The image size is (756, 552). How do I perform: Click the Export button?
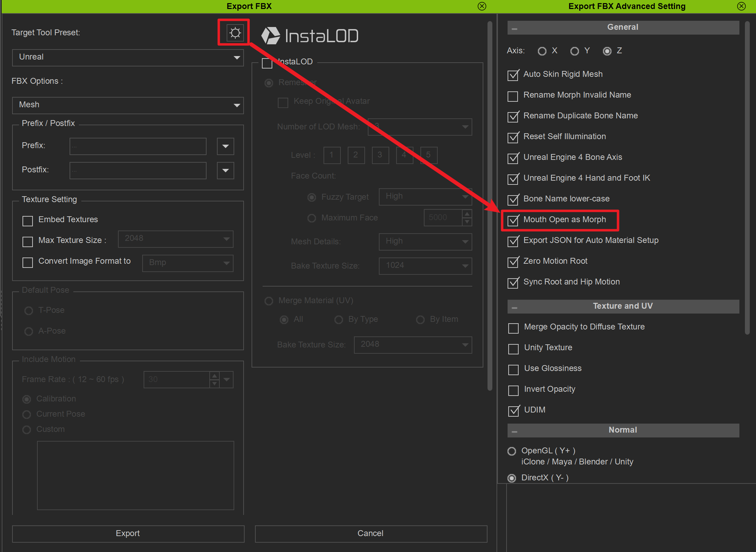click(x=128, y=534)
